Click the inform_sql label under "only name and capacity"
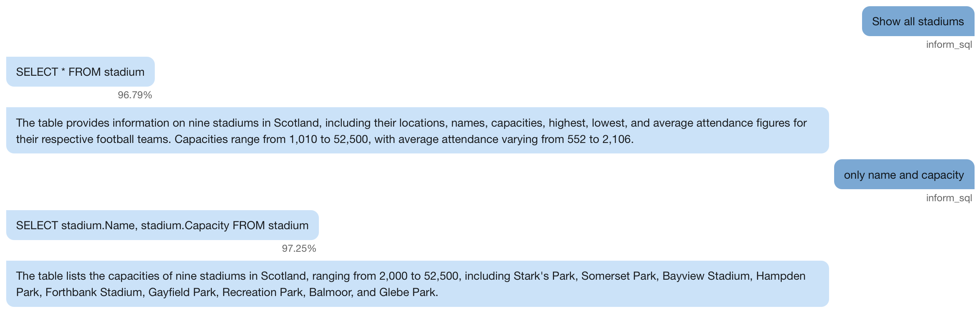 tap(949, 198)
